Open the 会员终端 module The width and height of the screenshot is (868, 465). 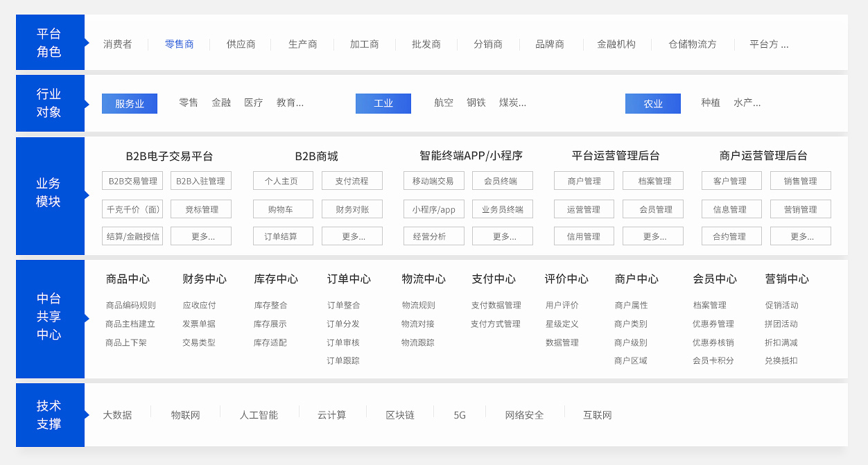click(503, 181)
